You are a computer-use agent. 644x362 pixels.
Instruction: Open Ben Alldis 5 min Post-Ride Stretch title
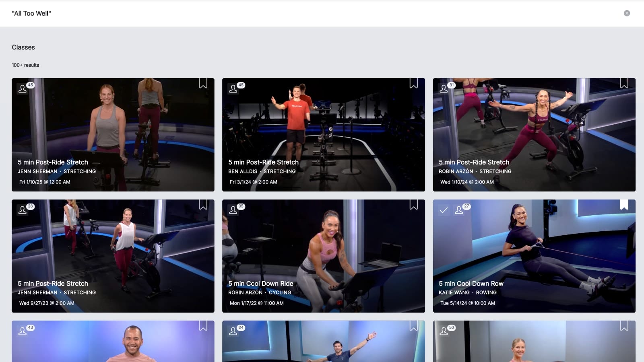pos(263,162)
